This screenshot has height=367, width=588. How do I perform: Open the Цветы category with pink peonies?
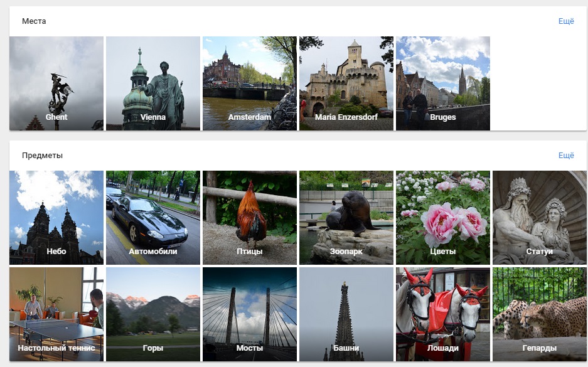(x=443, y=218)
